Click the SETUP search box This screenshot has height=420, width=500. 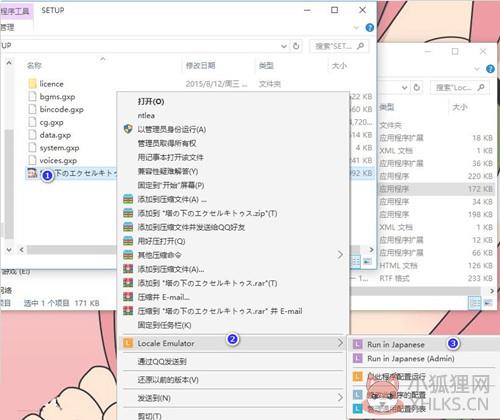coord(339,46)
